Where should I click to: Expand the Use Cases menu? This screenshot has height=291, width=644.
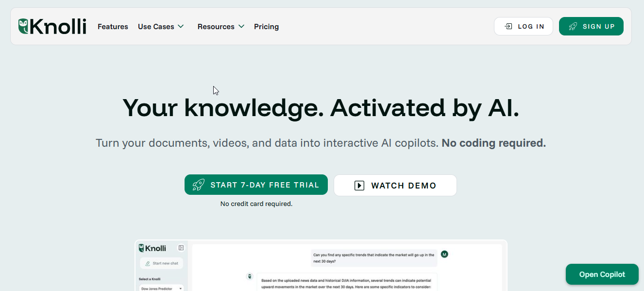(161, 27)
